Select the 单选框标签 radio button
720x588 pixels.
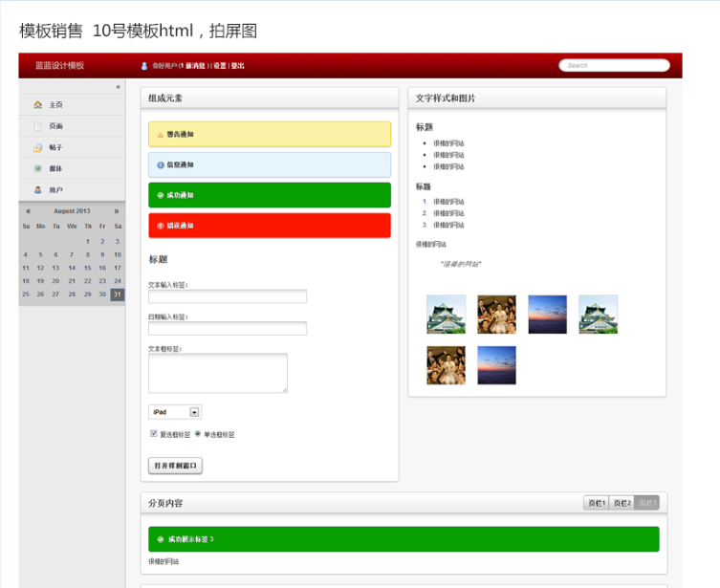pyautogui.click(x=198, y=433)
